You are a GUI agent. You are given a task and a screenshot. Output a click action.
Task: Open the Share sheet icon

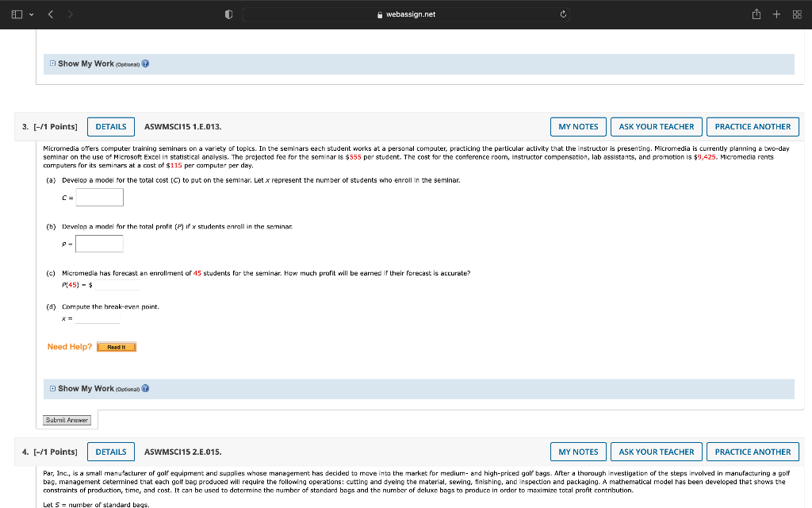(x=756, y=13)
